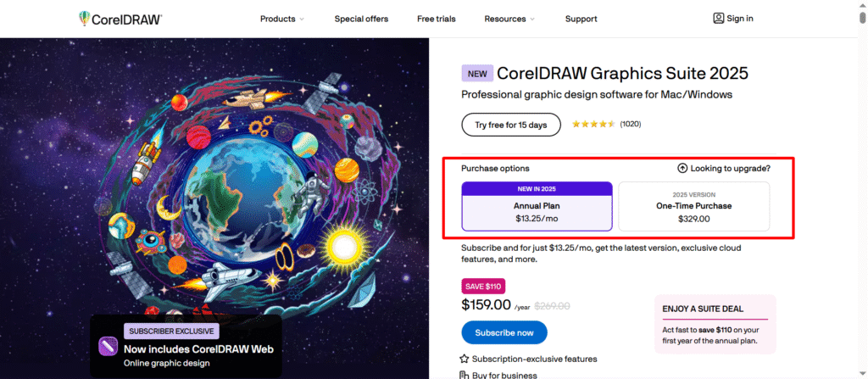
Task: Open the Special offers menu item
Action: [361, 19]
